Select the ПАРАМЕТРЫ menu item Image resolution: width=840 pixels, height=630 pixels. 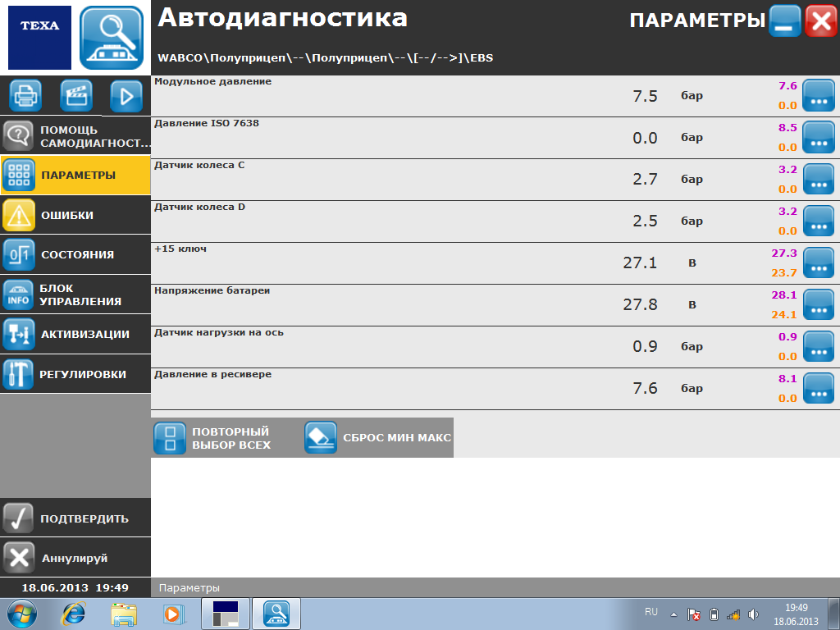[75, 175]
